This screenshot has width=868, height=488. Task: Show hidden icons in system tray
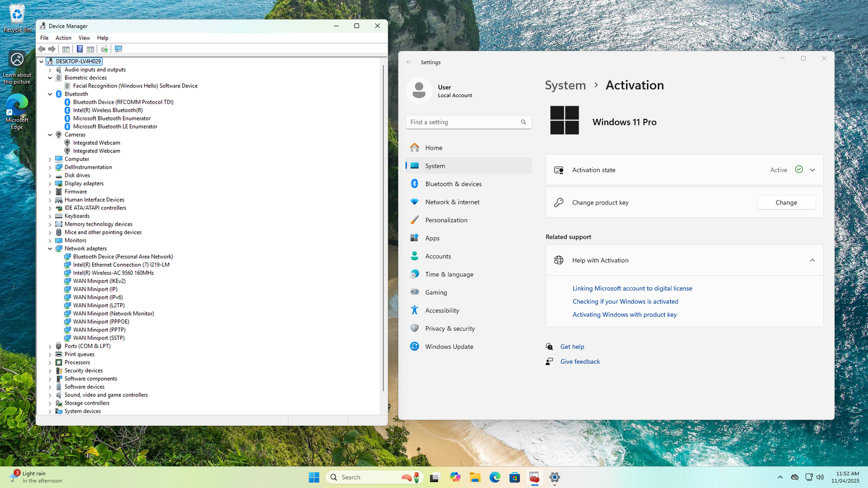pos(780,477)
